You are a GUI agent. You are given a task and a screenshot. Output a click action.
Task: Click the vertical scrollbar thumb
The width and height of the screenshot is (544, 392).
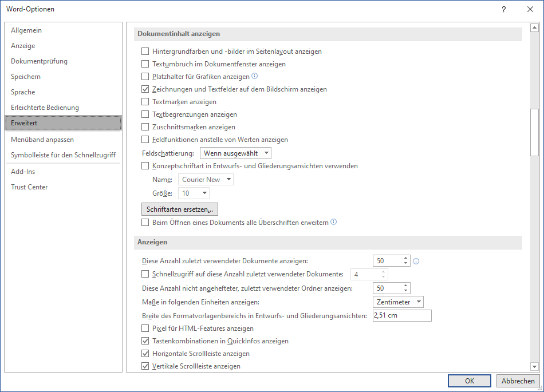coord(534,132)
